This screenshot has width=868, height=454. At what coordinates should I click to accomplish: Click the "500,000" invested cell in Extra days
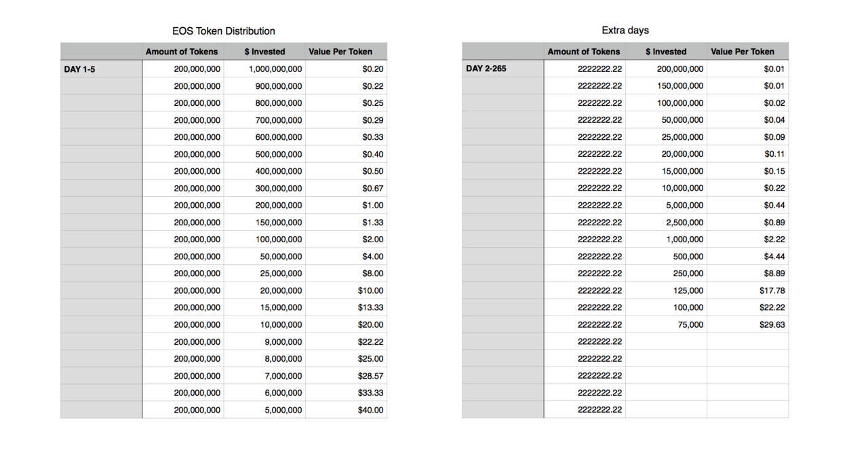pos(666,257)
